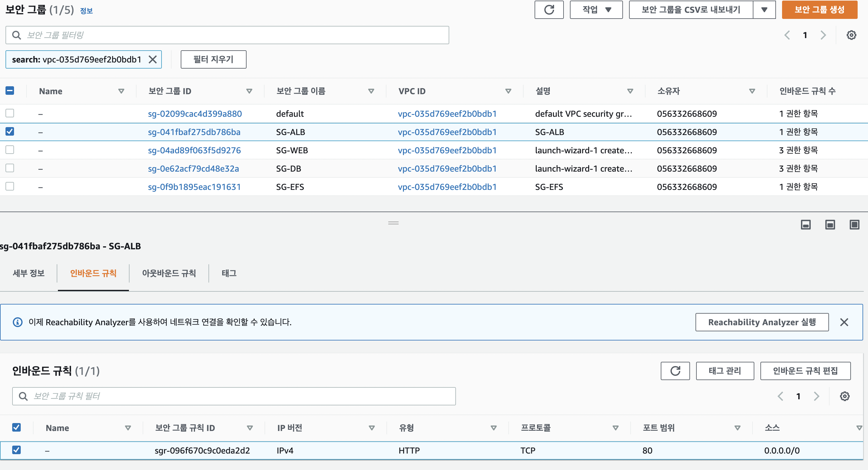The width and height of the screenshot is (868, 470).
Task: Refresh the inbound rules list
Action: coord(675,371)
